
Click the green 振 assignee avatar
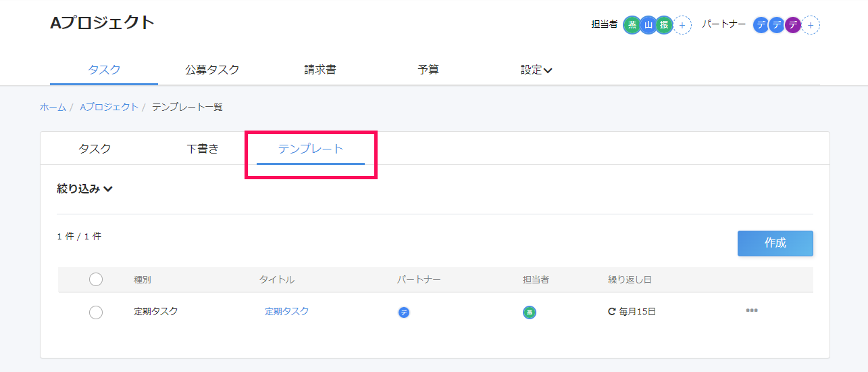(664, 25)
